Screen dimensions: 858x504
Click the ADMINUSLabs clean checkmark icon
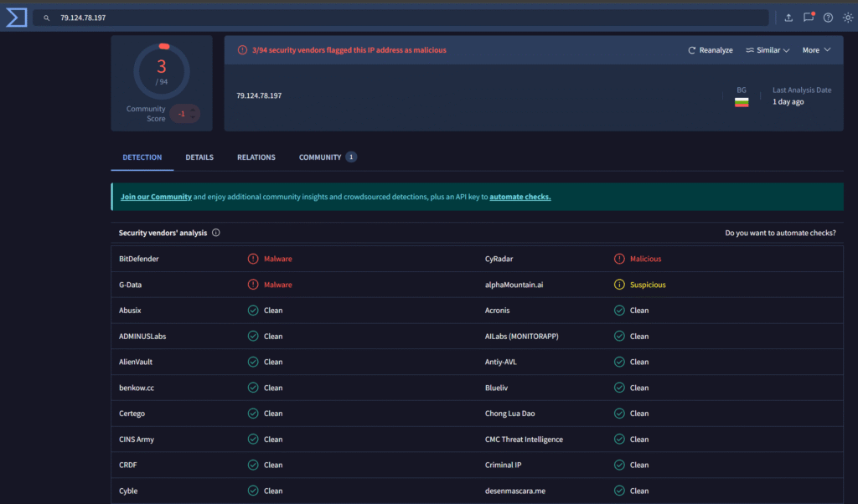coord(253,337)
